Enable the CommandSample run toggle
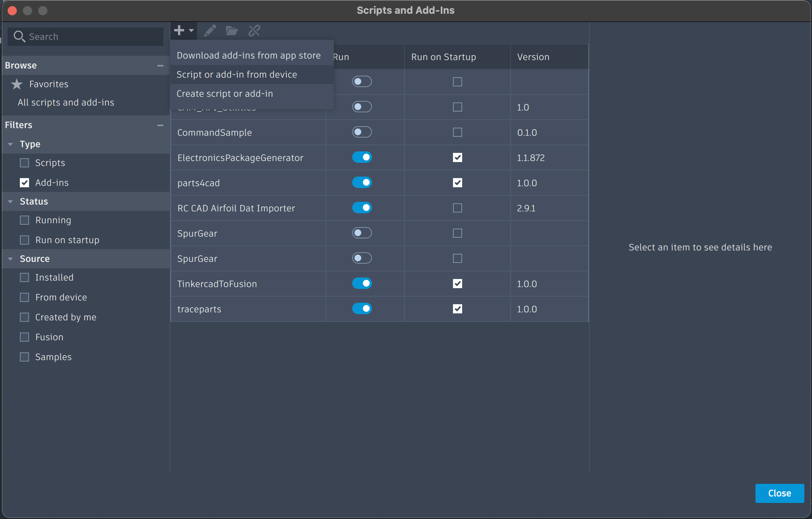The height and width of the screenshot is (519, 812). [x=362, y=132]
